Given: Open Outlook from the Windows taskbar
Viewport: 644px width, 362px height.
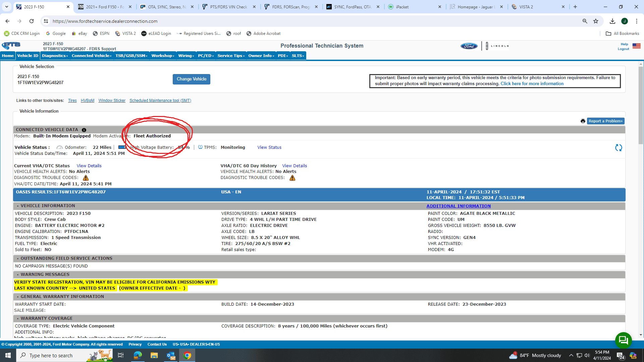Looking at the screenshot, I should [x=171, y=355].
